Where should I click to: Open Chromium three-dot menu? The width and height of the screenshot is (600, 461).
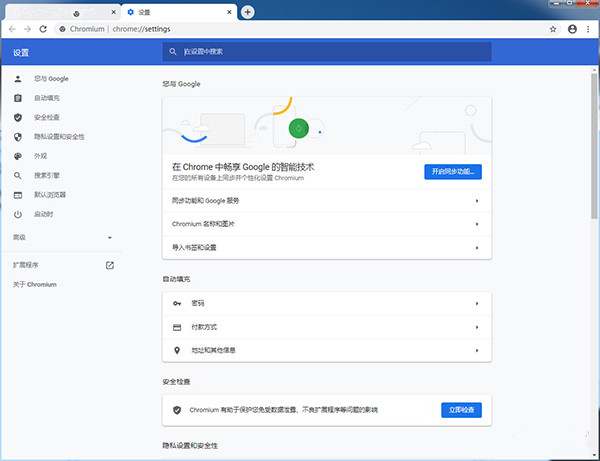pos(588,29)
